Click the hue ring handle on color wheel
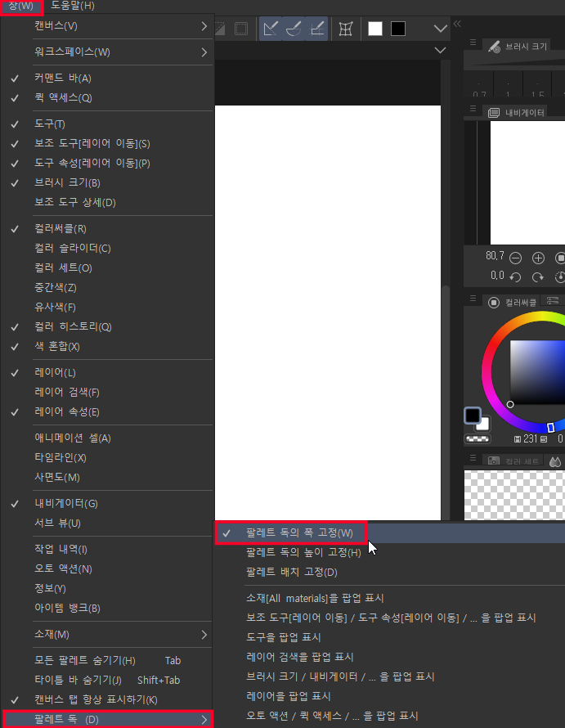 click(550, 427)
